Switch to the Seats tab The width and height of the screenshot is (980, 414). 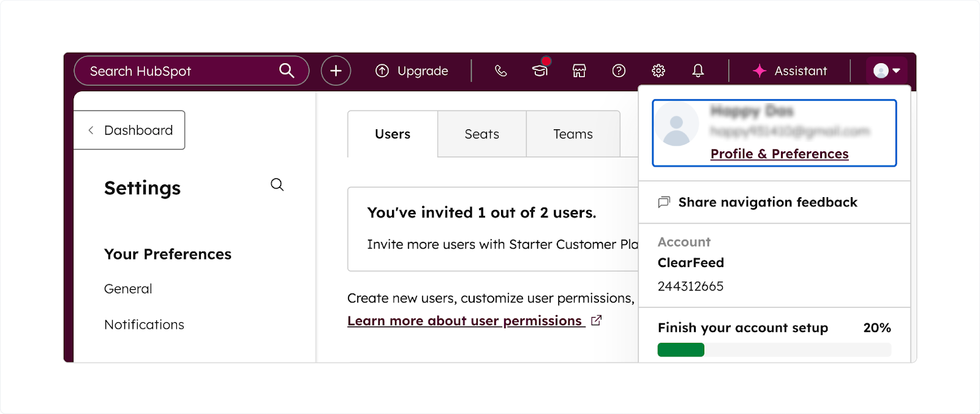[482, 134]
